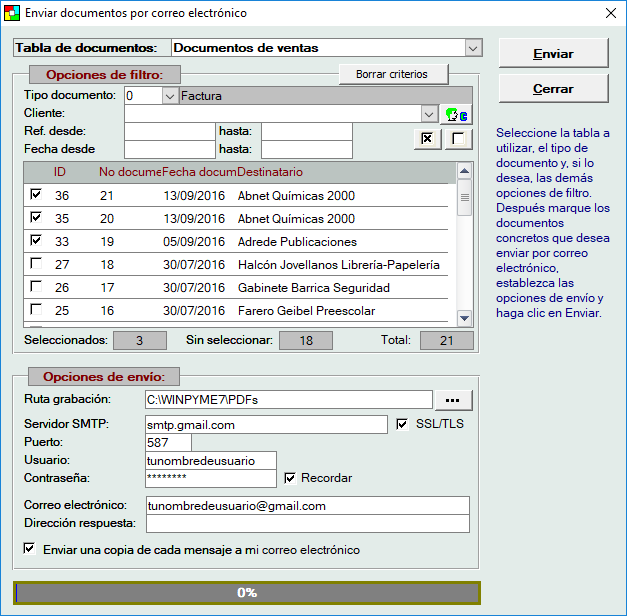The image size is (627, 616).
Task: Disable the Recordar password option
Action: click(x=290, y=478)
